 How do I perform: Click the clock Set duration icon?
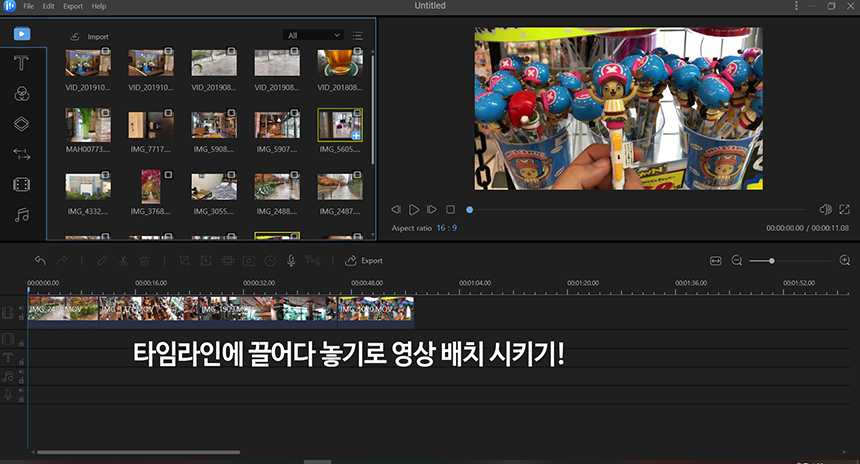click(x=270, y=261)
